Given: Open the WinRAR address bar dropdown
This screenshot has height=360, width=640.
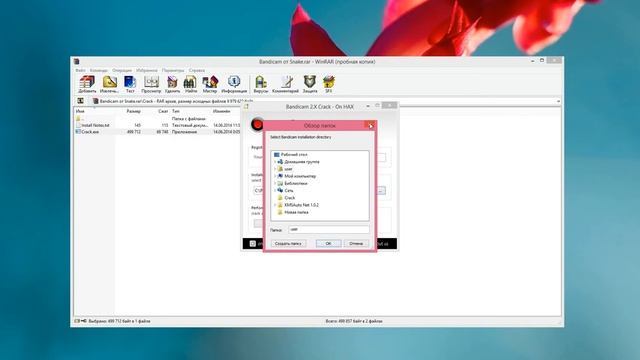Looking at the screenshot, I should pyautogui.click(x=558, y=101).
